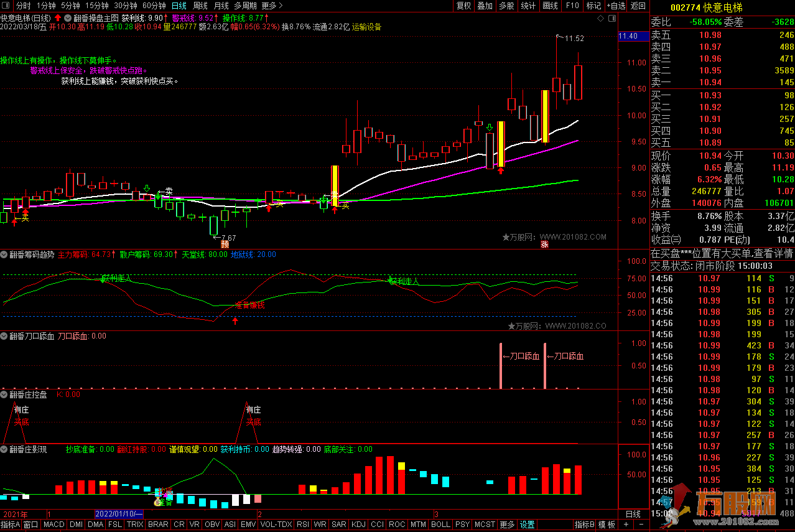Select the 60分钟 period
Screen dimensions: 795x532
pos(154,6)
